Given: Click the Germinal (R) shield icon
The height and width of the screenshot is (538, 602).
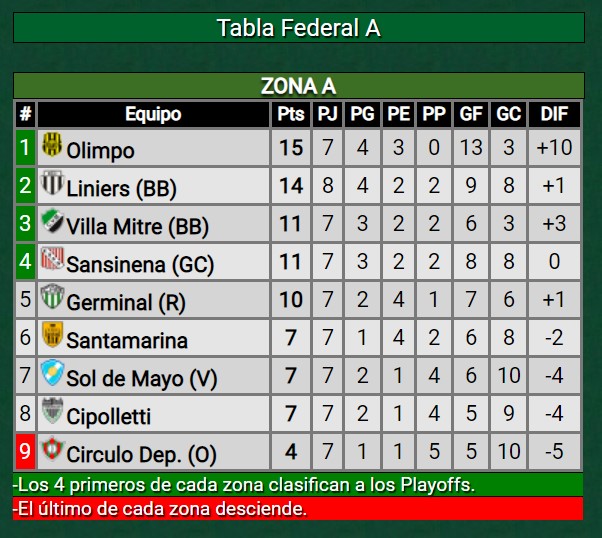Looking at the screenshot, I should coord(51,298).
